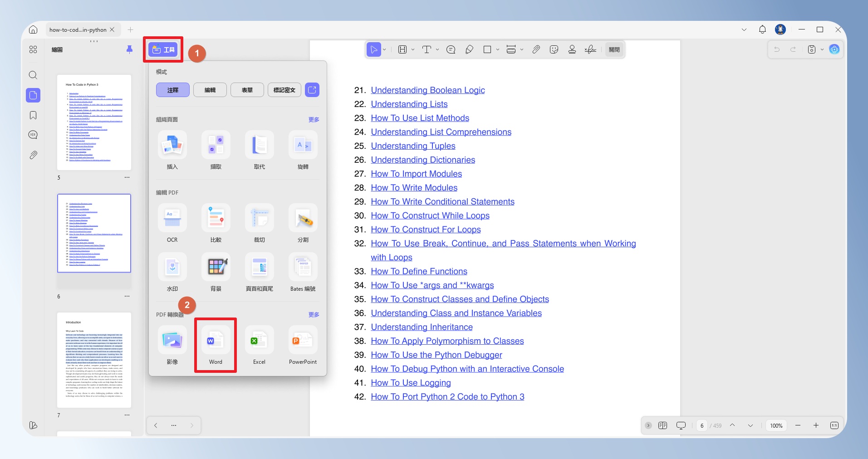Select the how-to-cod...in-python tab
The image size is (868, 459).
coord(78,30)
